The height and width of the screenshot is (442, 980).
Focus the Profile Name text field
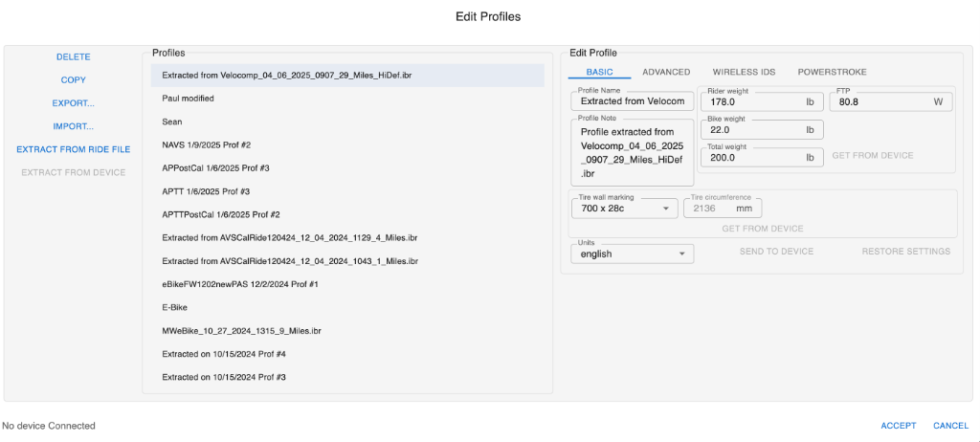point(632,101)
